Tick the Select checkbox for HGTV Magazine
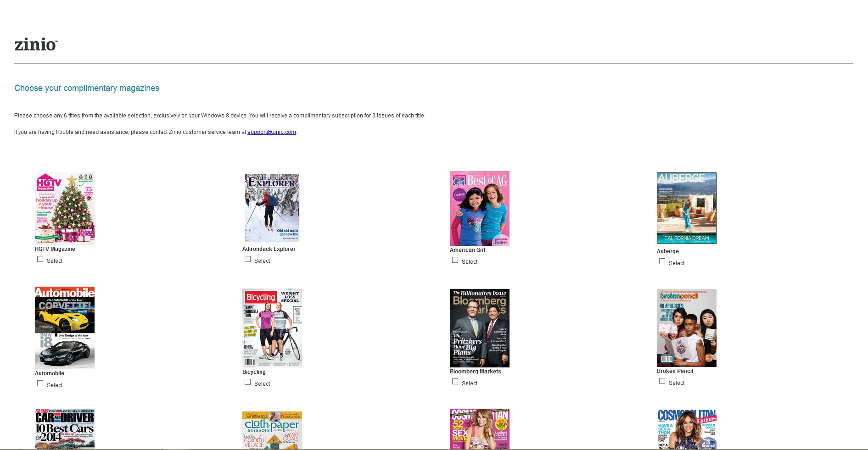868x450 pixels. coord(40,259)
